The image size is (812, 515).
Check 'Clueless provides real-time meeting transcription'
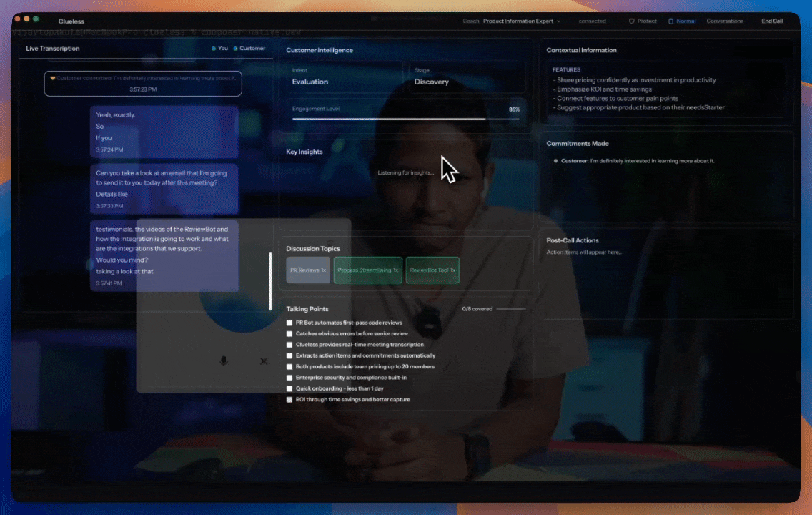pyautogui.click(x=289, y=345)
